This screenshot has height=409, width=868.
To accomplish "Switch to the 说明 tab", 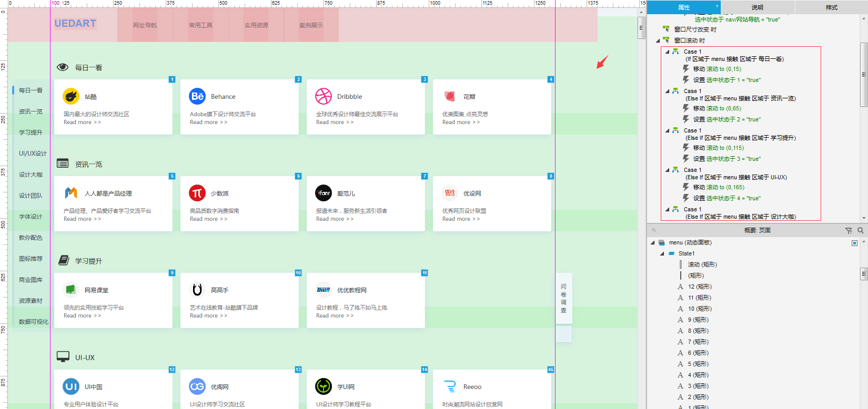I will (x=757, y=7).
